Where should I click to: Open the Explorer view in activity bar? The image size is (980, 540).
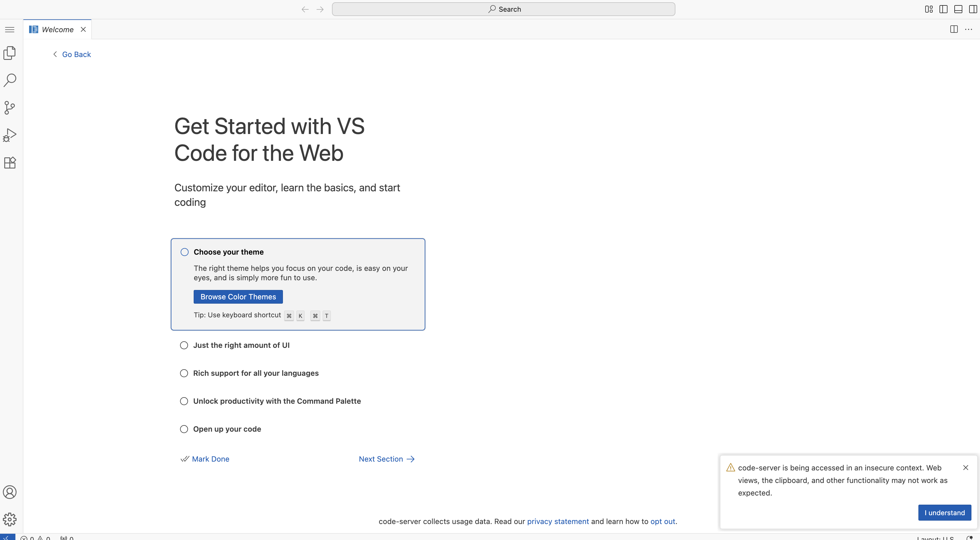[10, 53]
